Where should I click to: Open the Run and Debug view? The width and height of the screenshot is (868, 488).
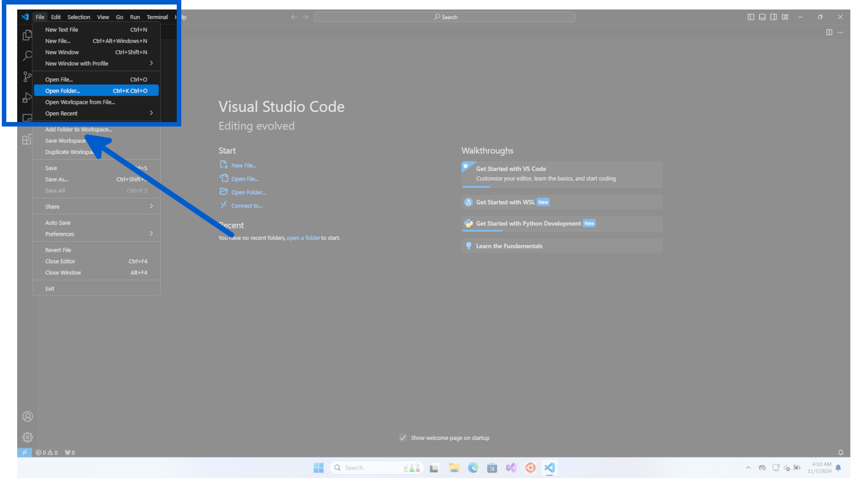click(x=27, y=97)
